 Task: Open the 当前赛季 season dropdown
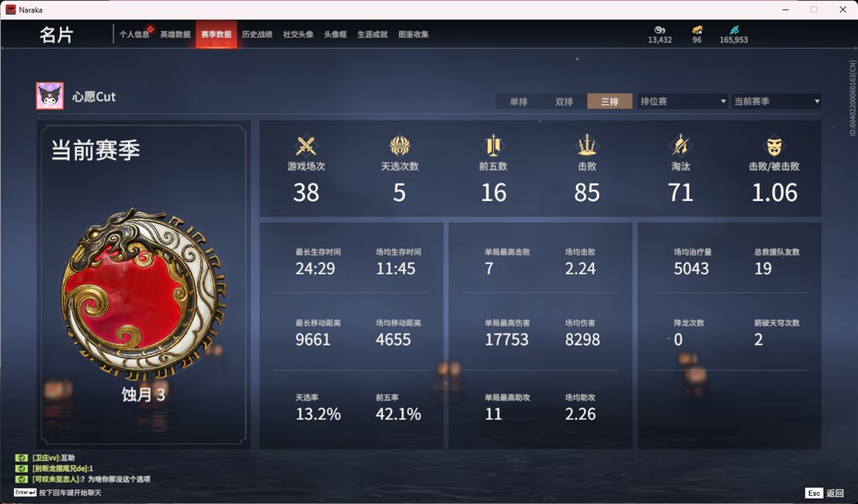776,101
